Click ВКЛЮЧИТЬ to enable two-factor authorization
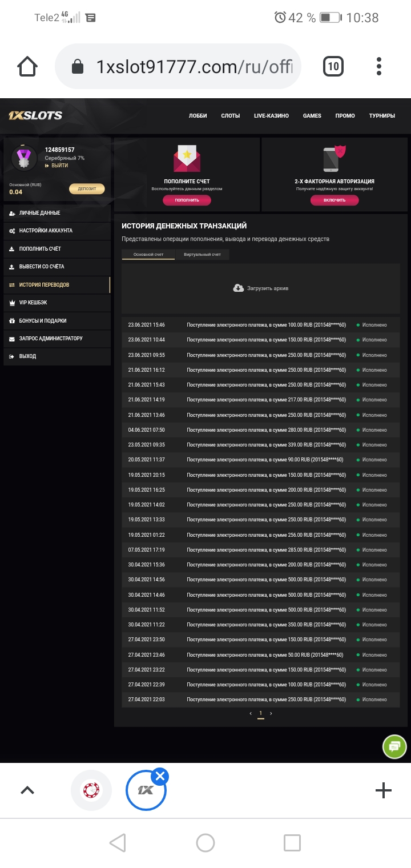The width and height of the screenshot is (411, 868). pyautogui.click(x=334, y=200)
